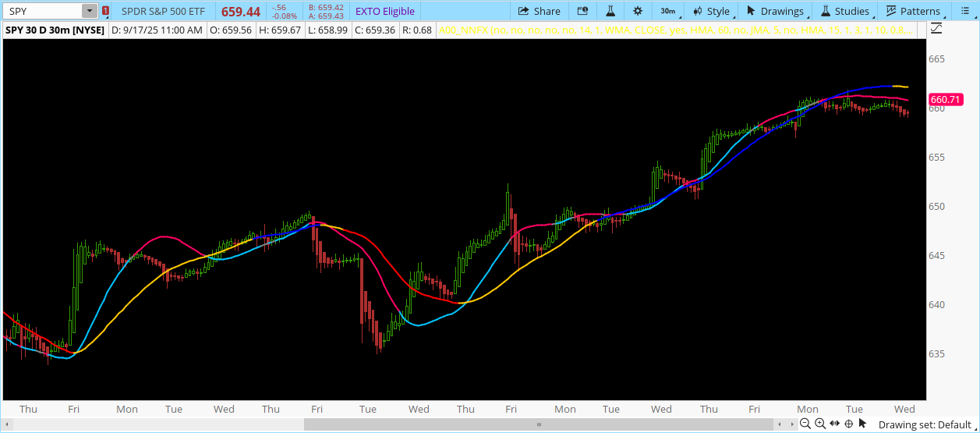Click the SPY symbol input field

[x=43, y=11]
